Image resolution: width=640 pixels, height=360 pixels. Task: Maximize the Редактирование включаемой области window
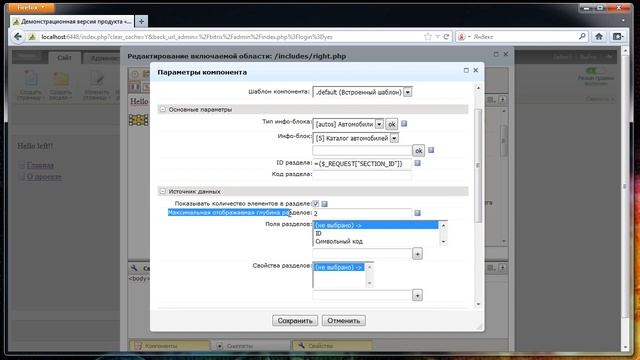496,54
